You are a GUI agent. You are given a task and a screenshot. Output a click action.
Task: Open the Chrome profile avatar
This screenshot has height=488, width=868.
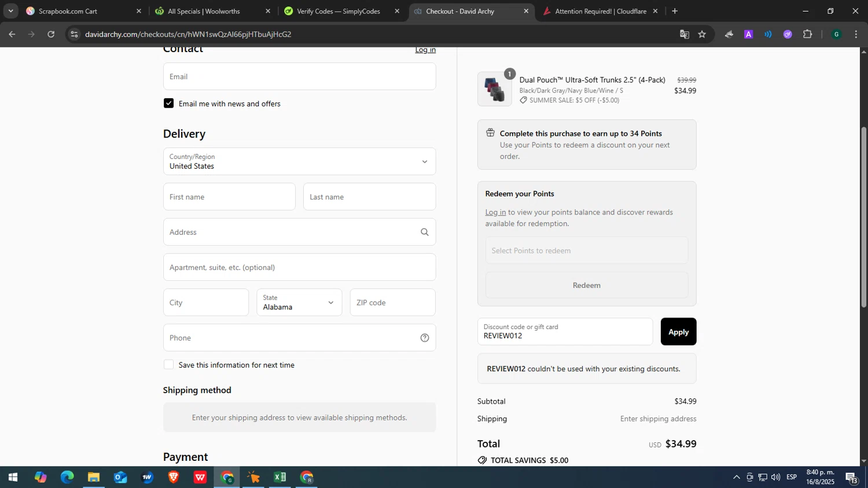click(x=836, y=34)
